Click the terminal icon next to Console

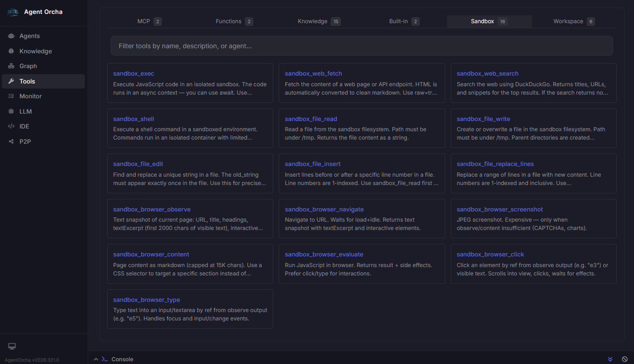pos(104,359)
